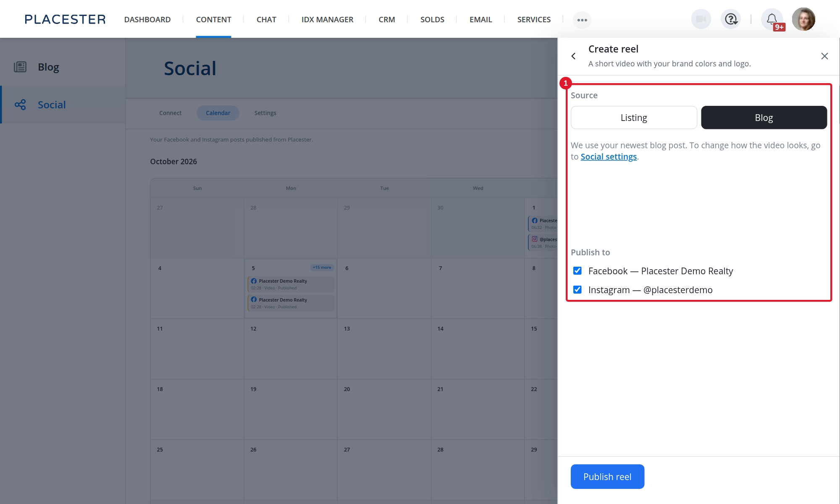Click the Placester logo

click(x=65, y=19)
